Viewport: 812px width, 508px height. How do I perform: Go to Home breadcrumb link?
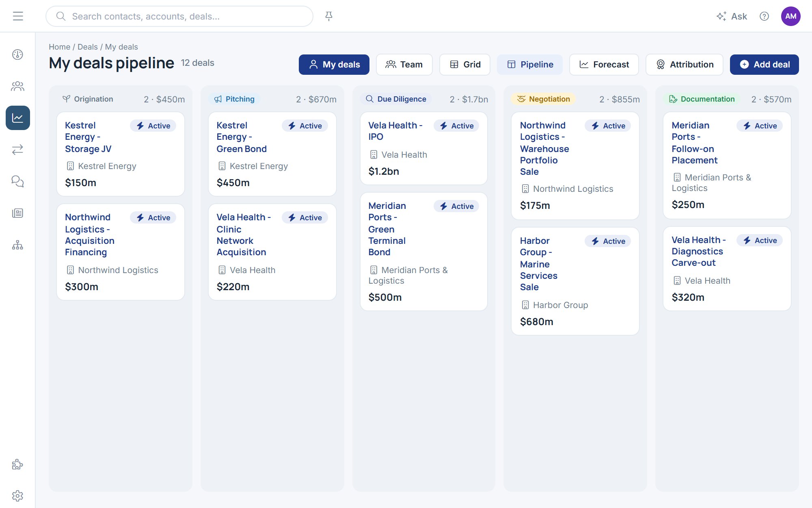click(59, 47)
